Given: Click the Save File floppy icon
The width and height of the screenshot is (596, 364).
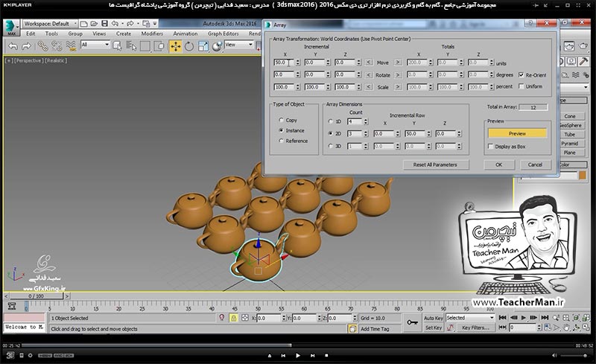Looking at the screenshot, I should (104, 24).
